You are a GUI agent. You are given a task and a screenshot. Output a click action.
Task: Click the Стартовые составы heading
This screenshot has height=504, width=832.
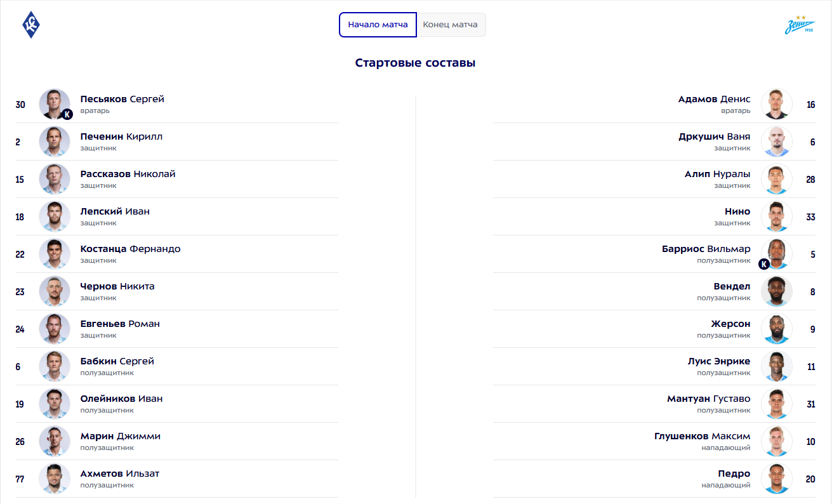point(416,63)
